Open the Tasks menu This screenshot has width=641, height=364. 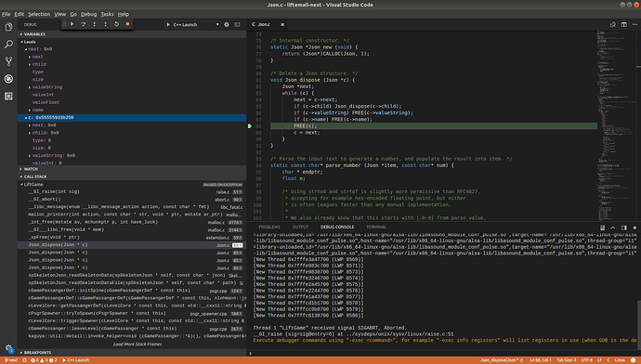[107, 14]
